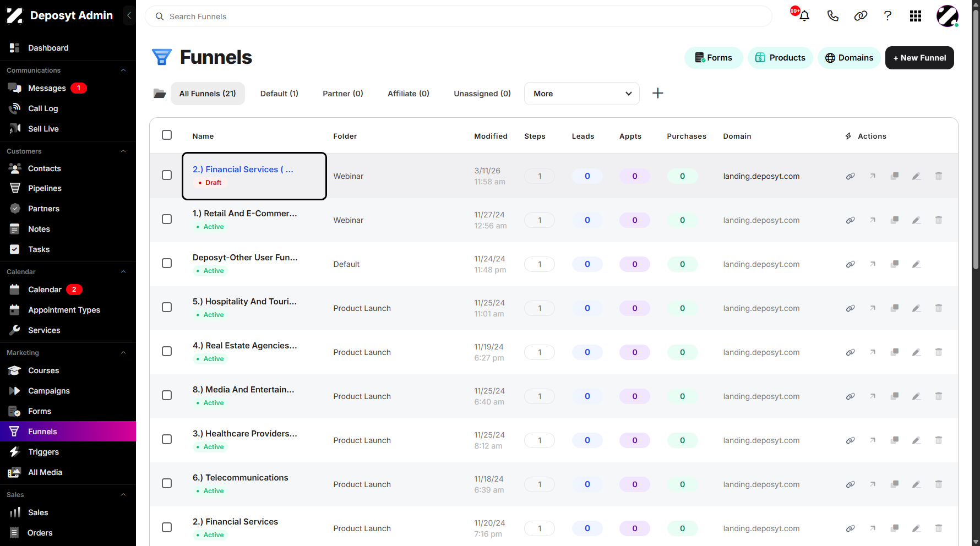
Task: Open help question mark icon
Action: coord(888,16)
